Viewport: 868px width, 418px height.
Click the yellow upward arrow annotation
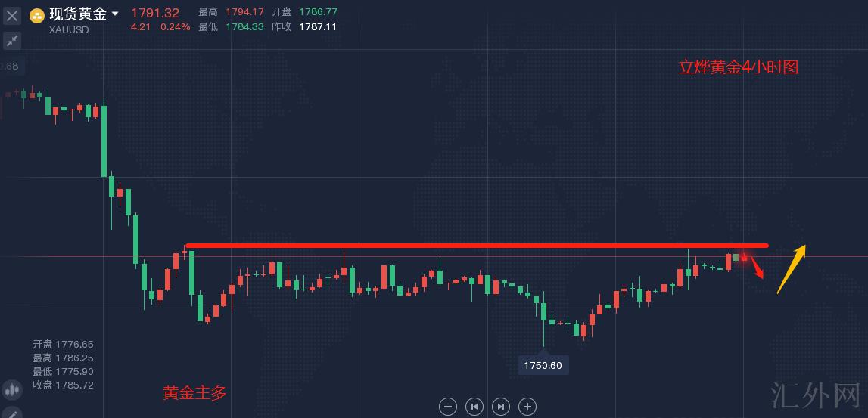coord(792,268)
